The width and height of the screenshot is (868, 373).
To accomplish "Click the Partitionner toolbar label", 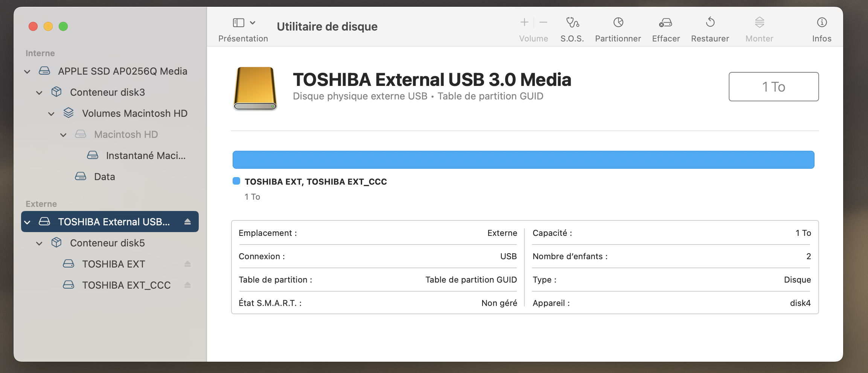I will point(618,38).
